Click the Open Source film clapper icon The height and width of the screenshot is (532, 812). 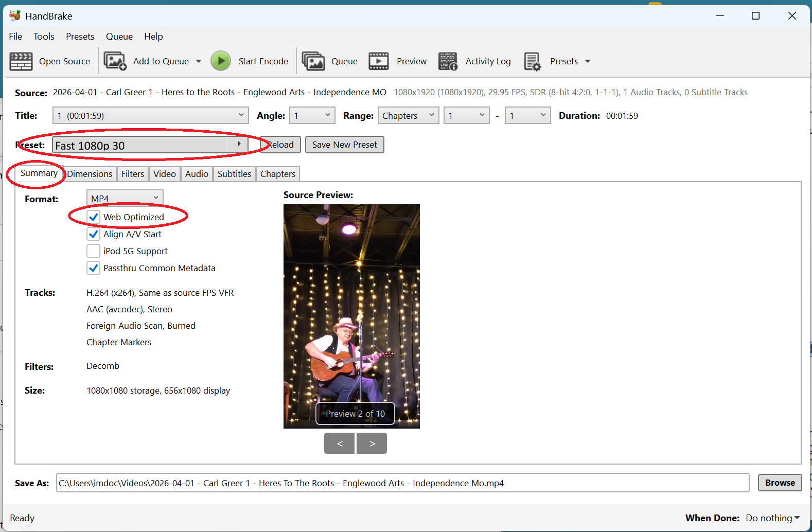tap(21, 61)
